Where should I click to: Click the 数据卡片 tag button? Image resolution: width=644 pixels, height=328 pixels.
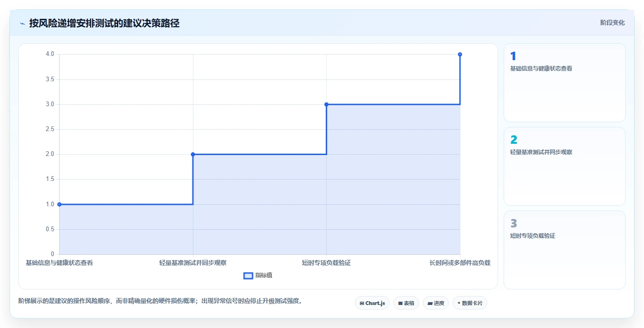[470, 303]
